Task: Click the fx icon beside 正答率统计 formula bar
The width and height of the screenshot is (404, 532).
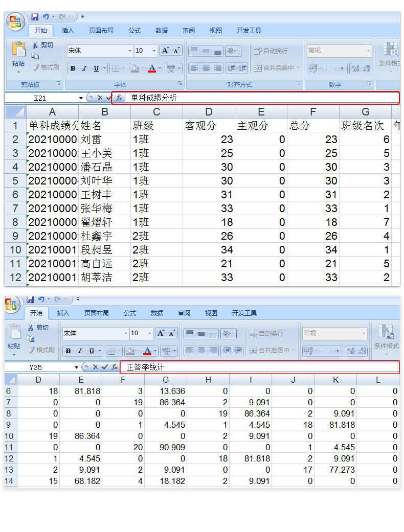Action: pyautogui.click(x=115, y=367)
